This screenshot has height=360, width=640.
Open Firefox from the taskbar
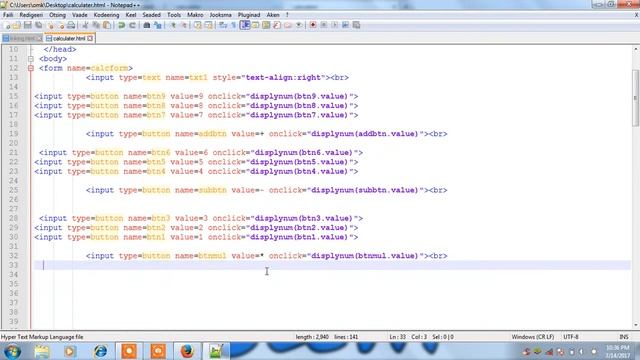pyautogui.click(x=187, y=351)
